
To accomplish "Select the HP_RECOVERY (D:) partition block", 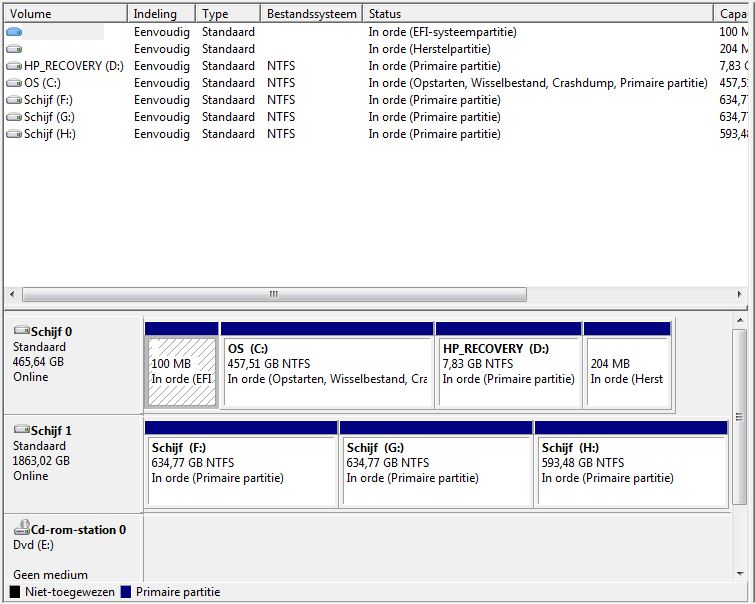I will point(508,371).
